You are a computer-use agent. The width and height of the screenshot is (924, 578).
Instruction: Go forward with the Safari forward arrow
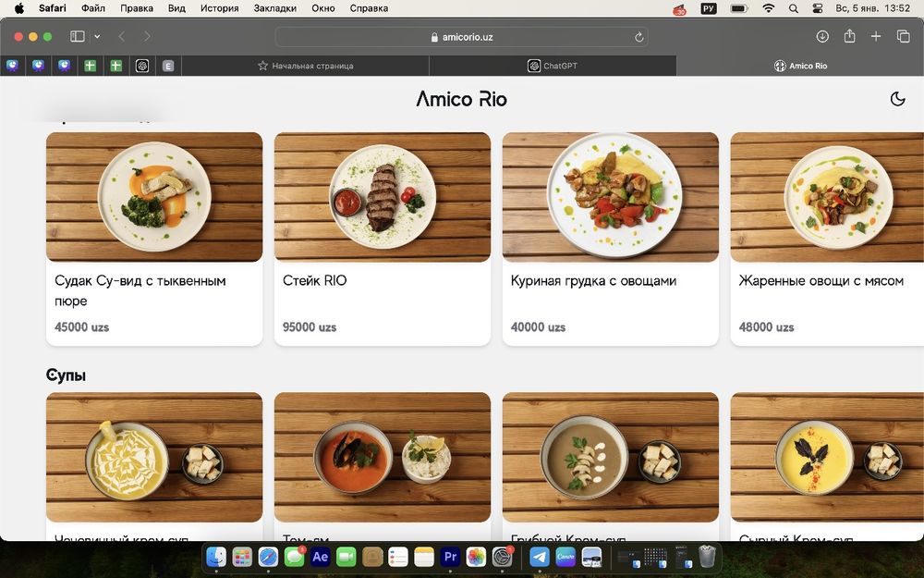147,37
